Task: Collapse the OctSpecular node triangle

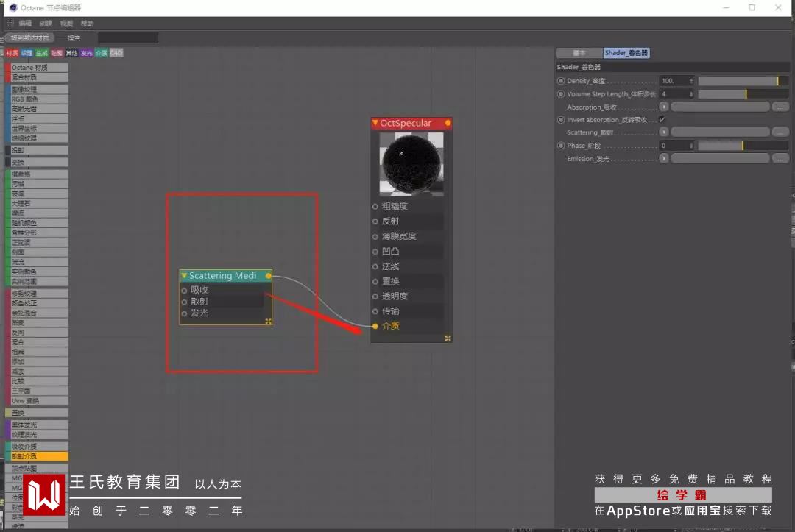Action: [375, 123]
